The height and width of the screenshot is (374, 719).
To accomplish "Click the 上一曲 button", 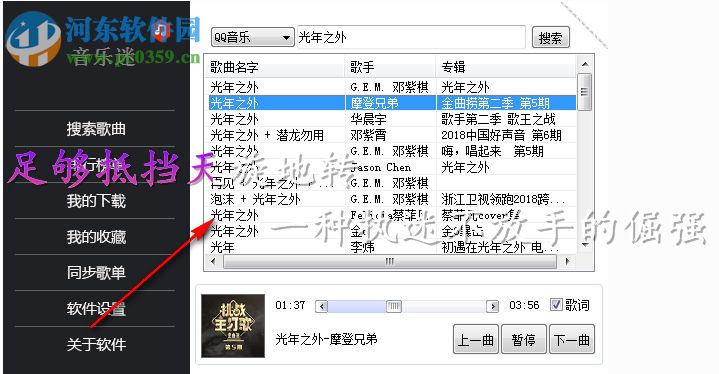I will (476, 340).
